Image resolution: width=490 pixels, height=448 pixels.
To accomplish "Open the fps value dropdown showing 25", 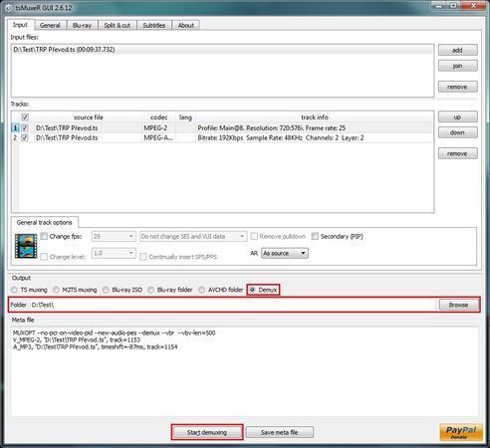I will tap(114, 236).
